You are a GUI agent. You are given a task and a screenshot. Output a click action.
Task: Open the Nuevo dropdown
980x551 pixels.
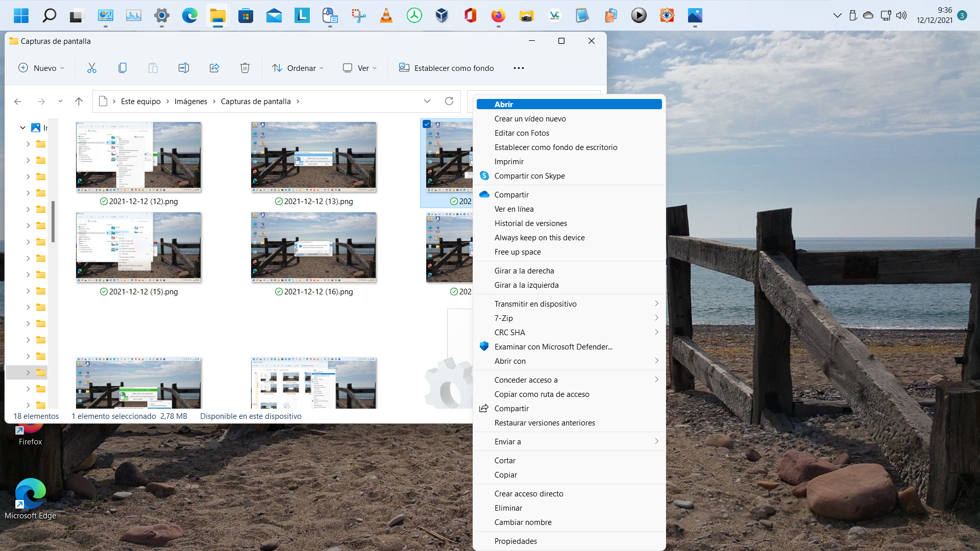[x=42, y=68]
